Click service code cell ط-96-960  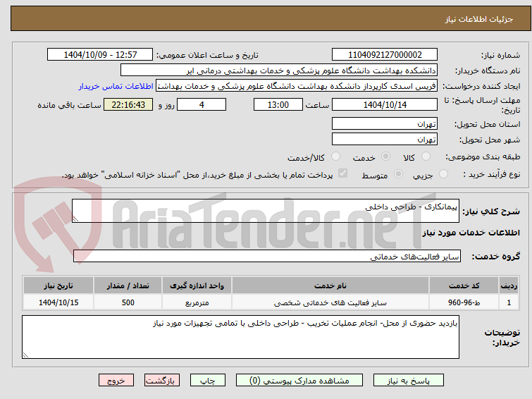point(464,302)
